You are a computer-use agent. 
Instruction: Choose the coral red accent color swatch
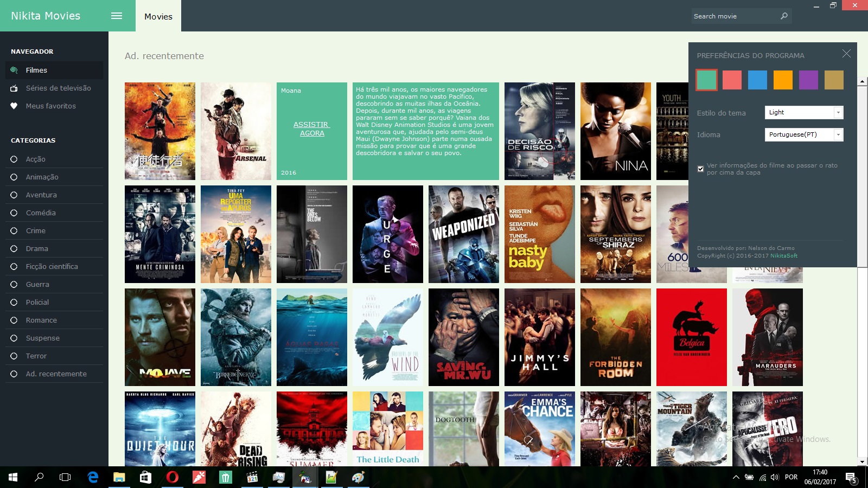732,80
